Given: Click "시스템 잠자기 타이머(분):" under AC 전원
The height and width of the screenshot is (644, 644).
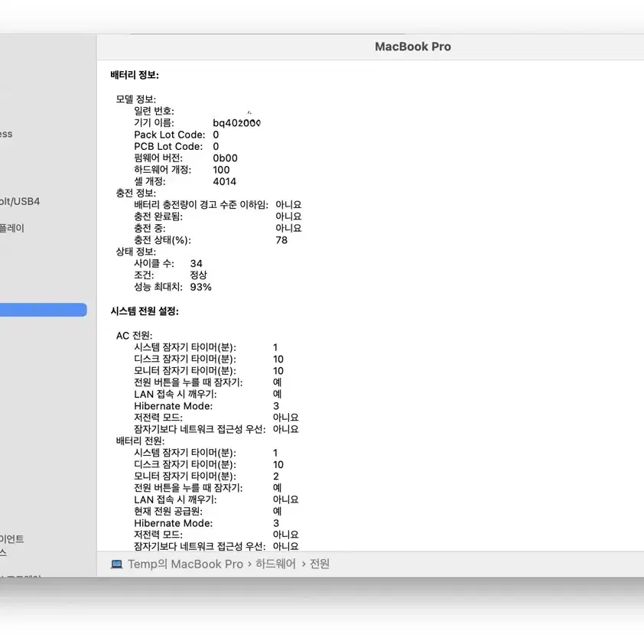Looking at the screenshot, I should (185, 347).
